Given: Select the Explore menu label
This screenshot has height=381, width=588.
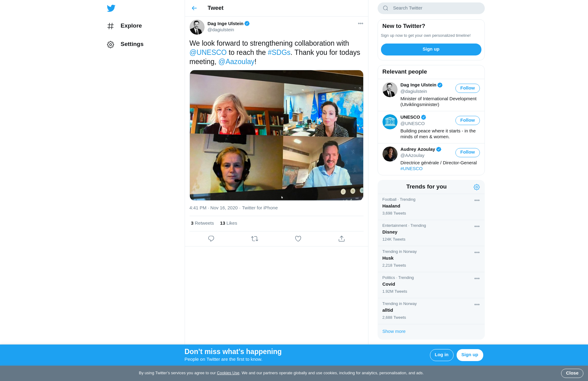Looking at the screenshot, I should [x=131, y=26].
